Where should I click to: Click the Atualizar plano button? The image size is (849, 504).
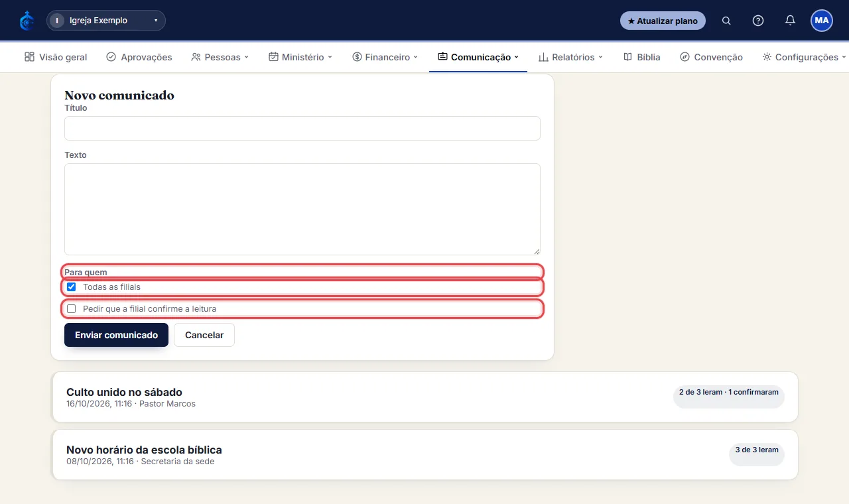[x=663, y=21]
